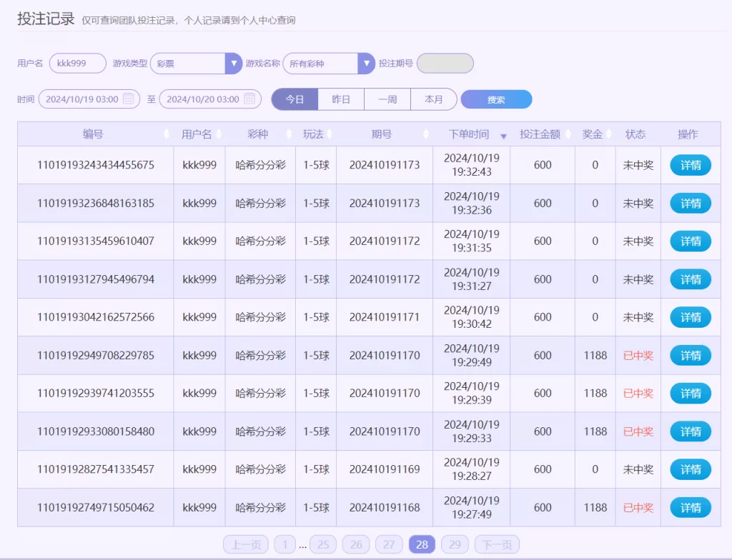Sort by 奖金 column sort arrows
The width and height of the screenshot is (732, 560).
609,134
